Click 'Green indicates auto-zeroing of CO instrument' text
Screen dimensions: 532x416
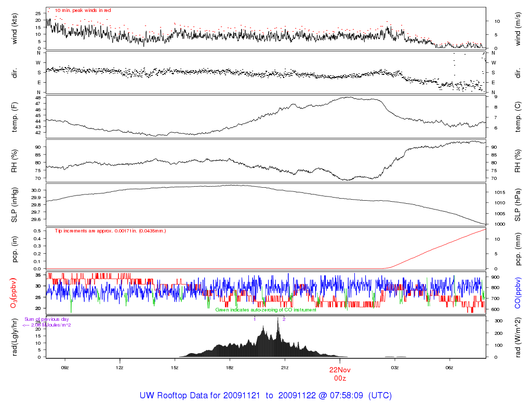click(x=265, y=310)
